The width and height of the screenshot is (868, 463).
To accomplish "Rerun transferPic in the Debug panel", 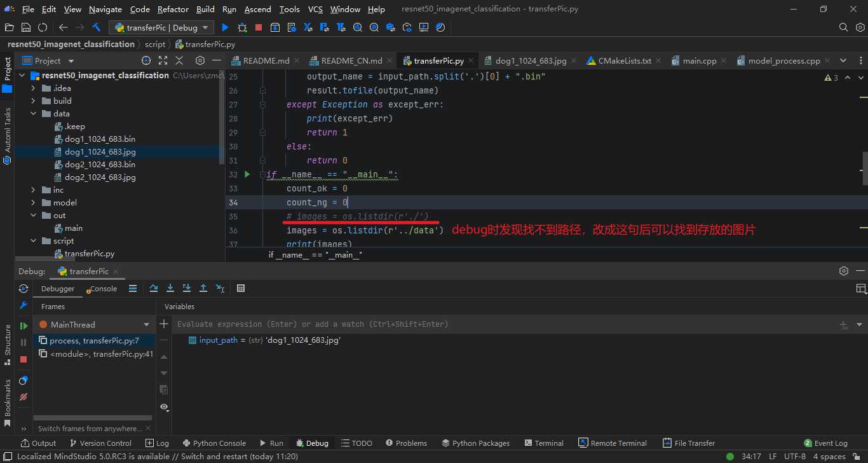I will (x=24, y=288).
